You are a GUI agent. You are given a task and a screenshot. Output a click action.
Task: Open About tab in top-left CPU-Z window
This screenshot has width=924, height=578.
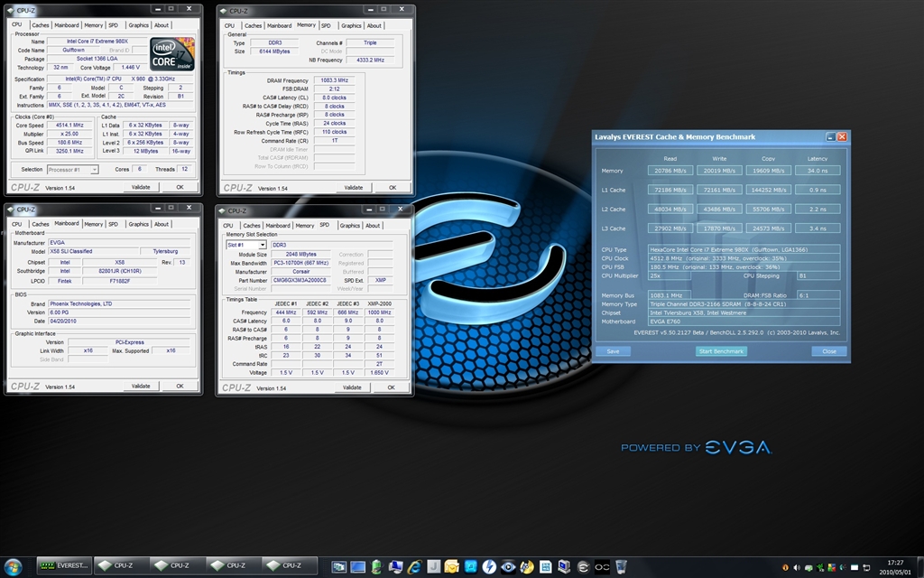point(162,25)
